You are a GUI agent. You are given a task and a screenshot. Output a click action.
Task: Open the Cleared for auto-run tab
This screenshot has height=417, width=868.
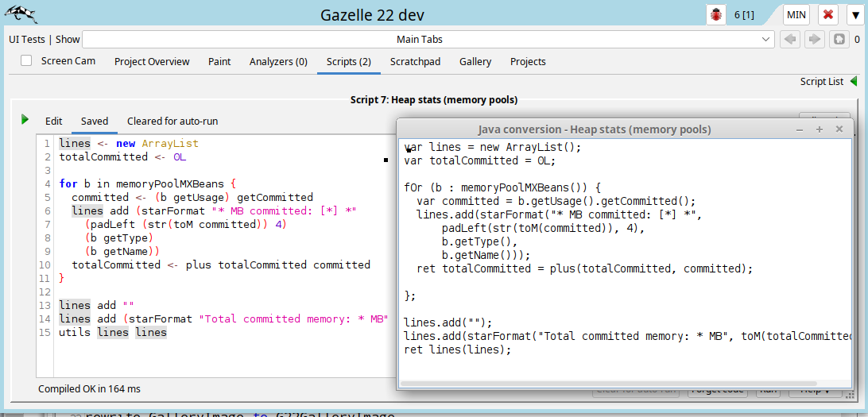[172, 122]
